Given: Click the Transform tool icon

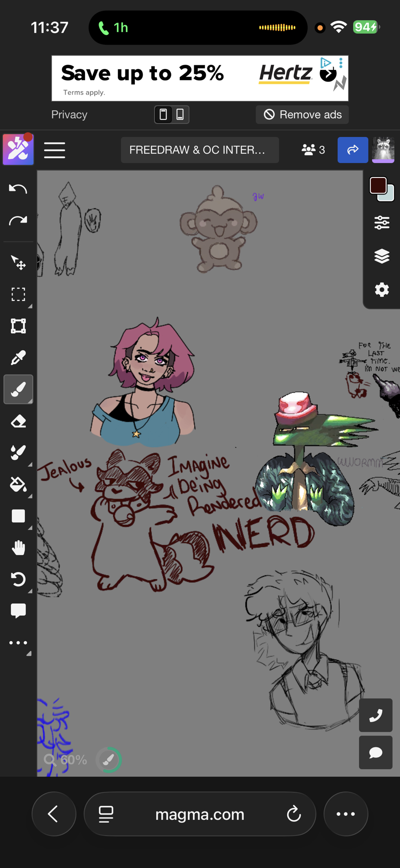Looking at the screenshot, I should pyautogui.click(x=18, y=326).
